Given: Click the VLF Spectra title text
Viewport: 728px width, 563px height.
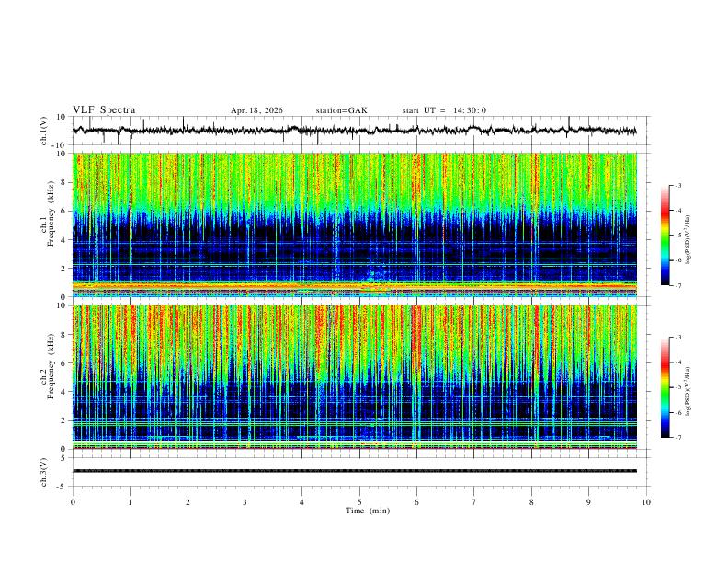Looking at the screenshot, I should pyautogui.click(x=104, y=110).
